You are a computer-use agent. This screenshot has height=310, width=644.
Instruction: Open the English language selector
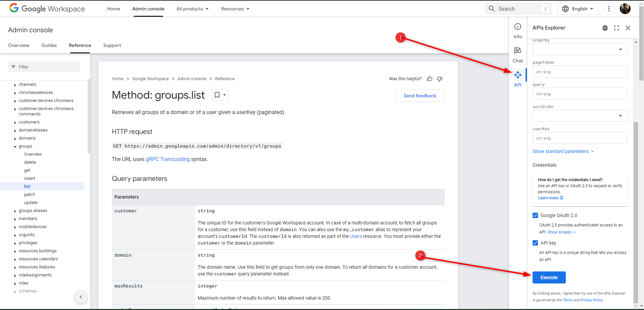(578, 9)
